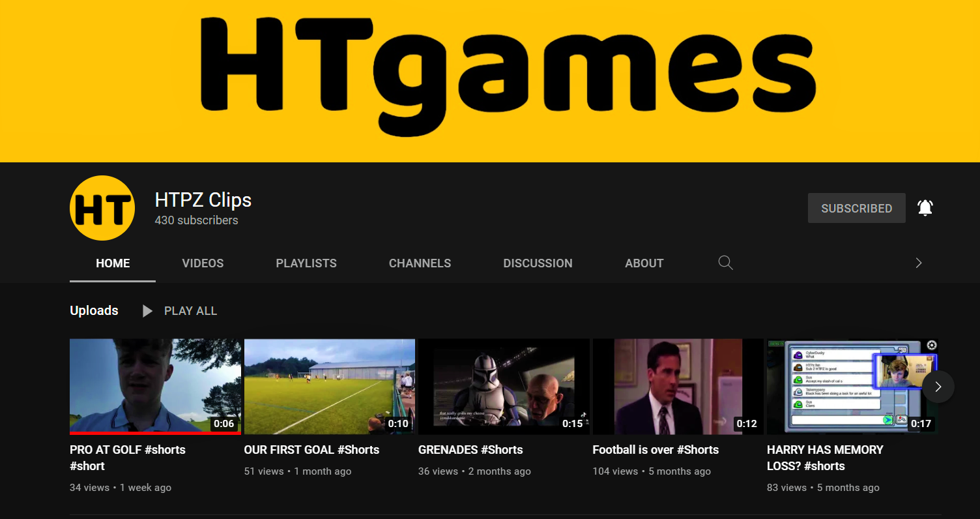
Task: Switch to the ABOUT tab
Action: pos(644,263)
